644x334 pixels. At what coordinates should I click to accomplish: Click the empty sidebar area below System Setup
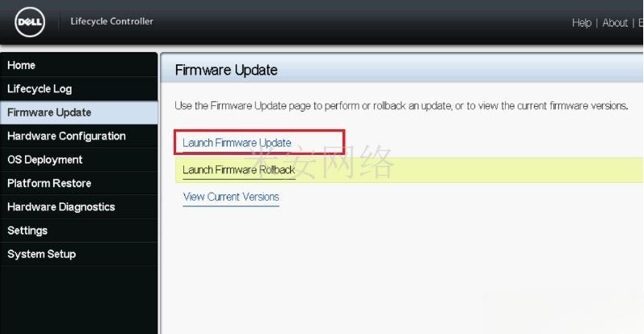tap(79, 300)
